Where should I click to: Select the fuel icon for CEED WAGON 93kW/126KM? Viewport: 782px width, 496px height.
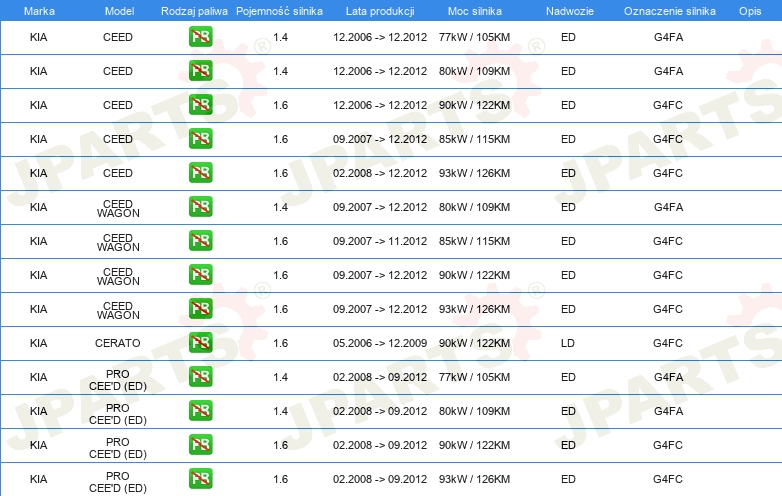200,309
